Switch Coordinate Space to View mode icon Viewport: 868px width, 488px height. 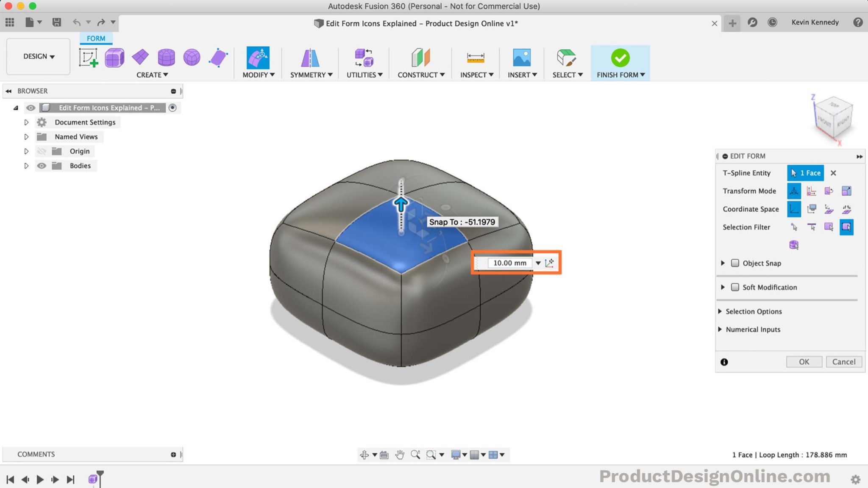(812, 209)
